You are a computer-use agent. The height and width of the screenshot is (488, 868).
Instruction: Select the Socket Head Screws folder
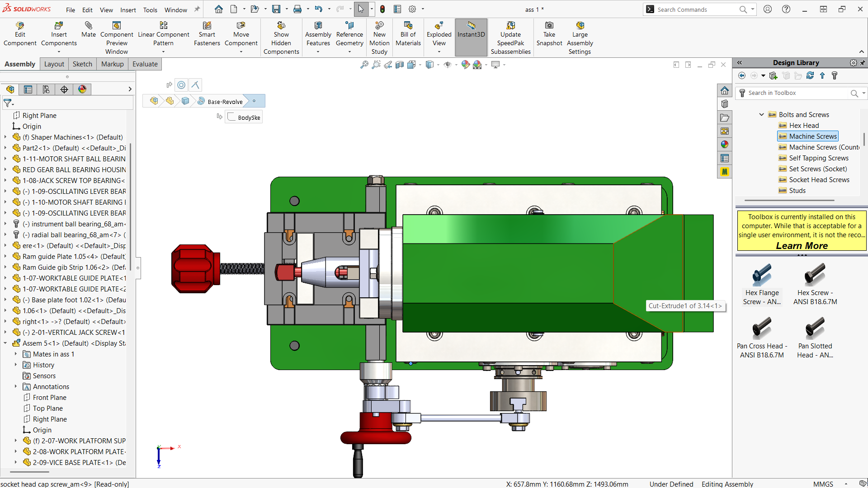819,180
